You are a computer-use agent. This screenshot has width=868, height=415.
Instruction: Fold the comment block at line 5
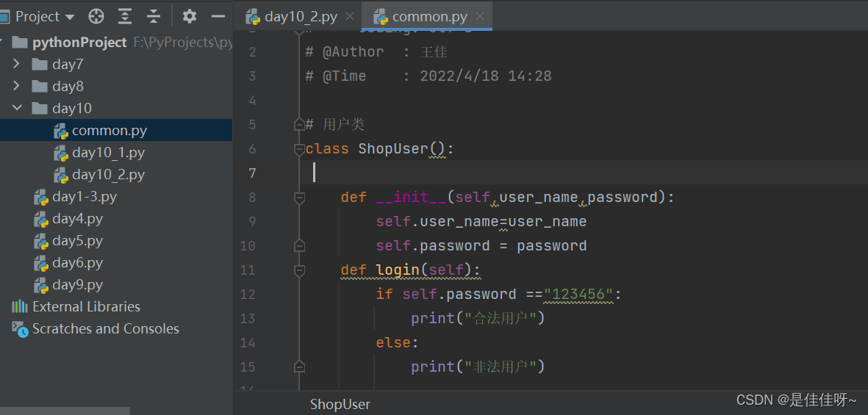click(x=299, y=125)
